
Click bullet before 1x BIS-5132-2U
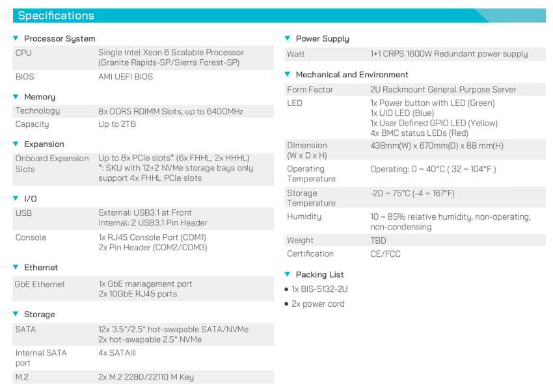point(287,289)
